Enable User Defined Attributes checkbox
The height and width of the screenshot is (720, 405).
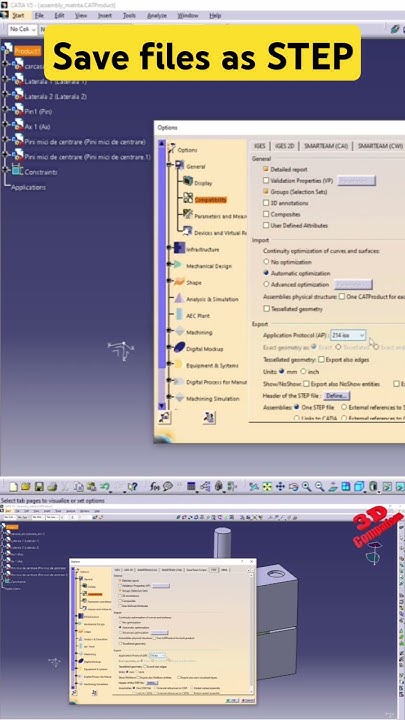point(266,225)
